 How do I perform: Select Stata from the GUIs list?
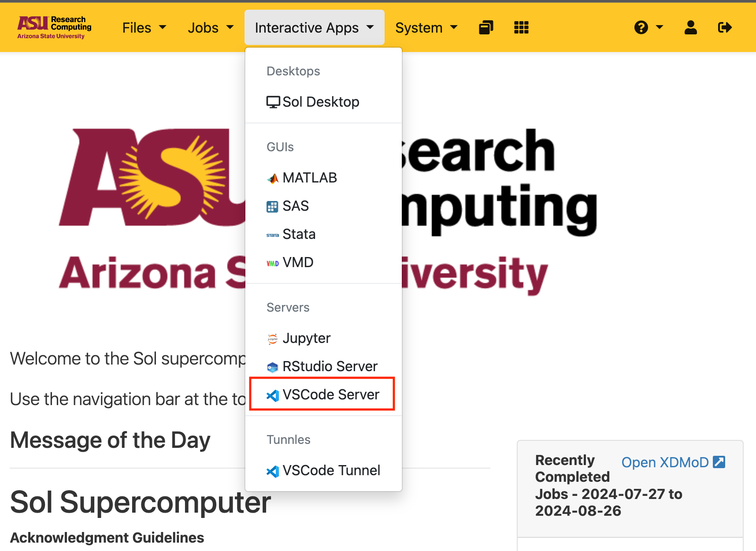pos(299,234)
